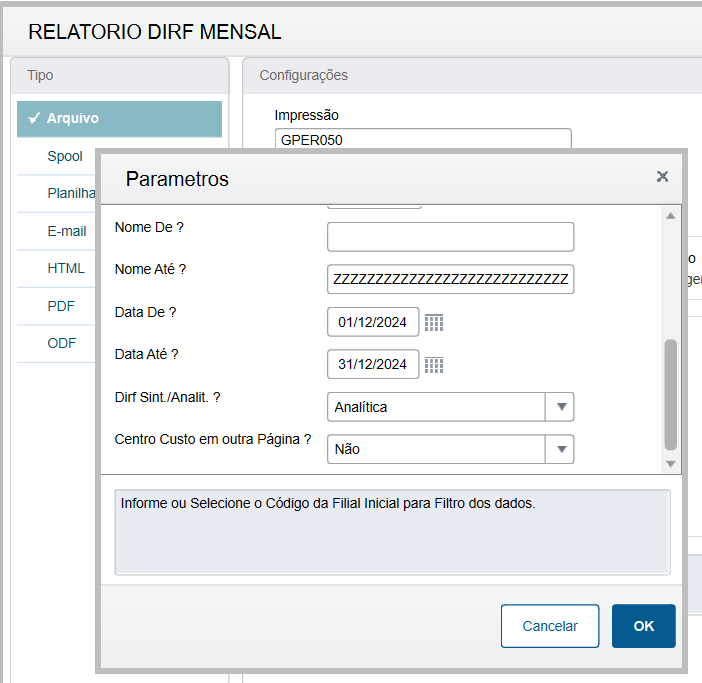The height and width of the screenshot is (683, 702).
Task: Open calendar picker for Data De
Action: pos(434,322)
